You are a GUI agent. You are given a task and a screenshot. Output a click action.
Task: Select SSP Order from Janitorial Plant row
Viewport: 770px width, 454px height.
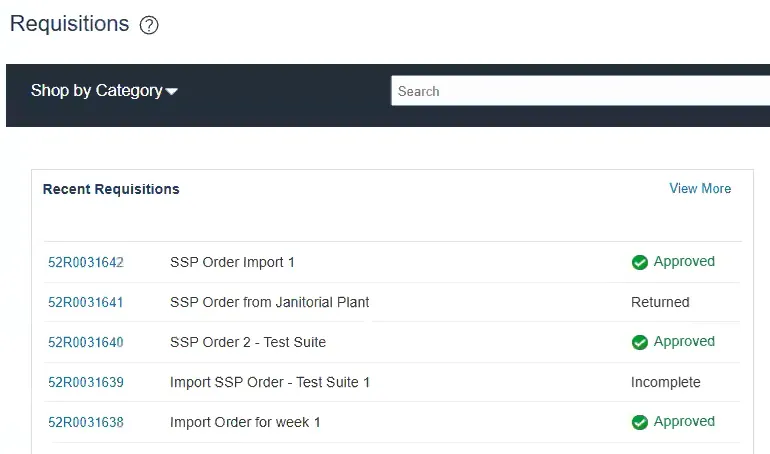click(270, 302)
